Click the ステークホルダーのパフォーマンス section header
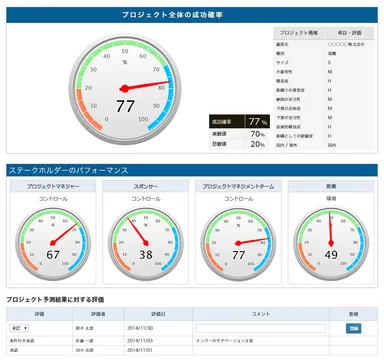 click(192, 170)
